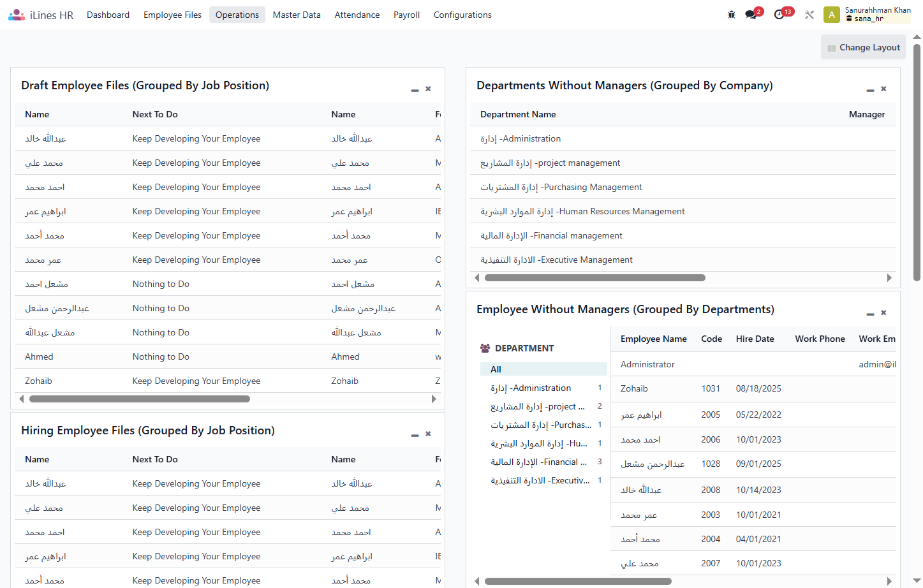Open the conversations chat icon
923x588 pixels.
pyautogui.click(x=751, y=15)
